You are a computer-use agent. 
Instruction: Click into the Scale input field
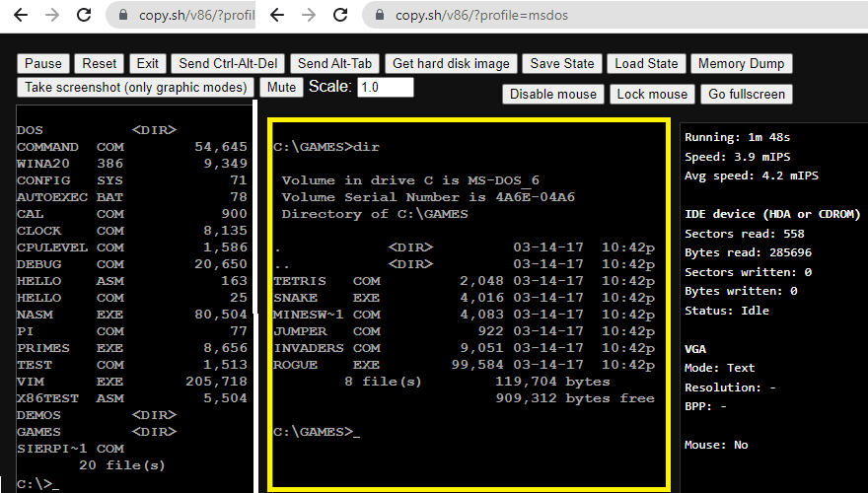tap(385, 87)
